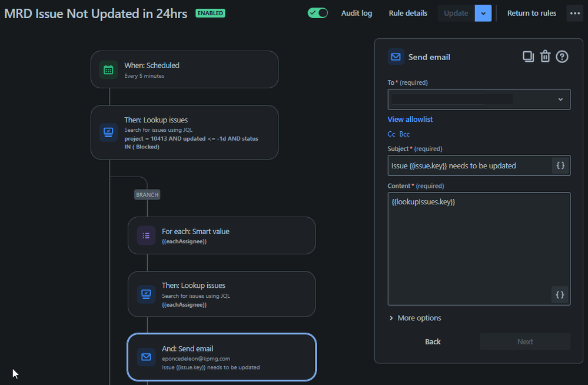Insert smart value in the Subject field
Viewport: 588px width, 385px height.
point(560,165)
